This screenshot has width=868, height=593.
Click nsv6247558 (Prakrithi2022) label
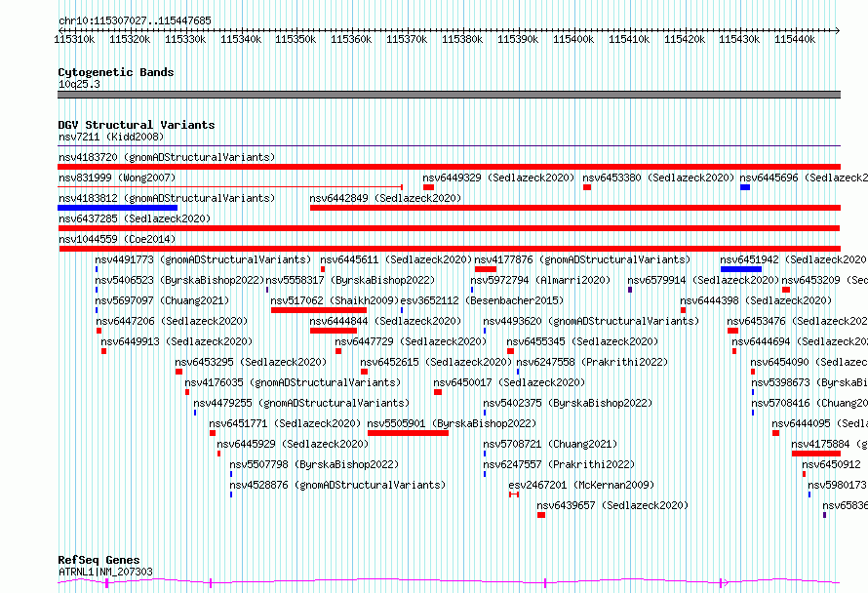point(592,362)
